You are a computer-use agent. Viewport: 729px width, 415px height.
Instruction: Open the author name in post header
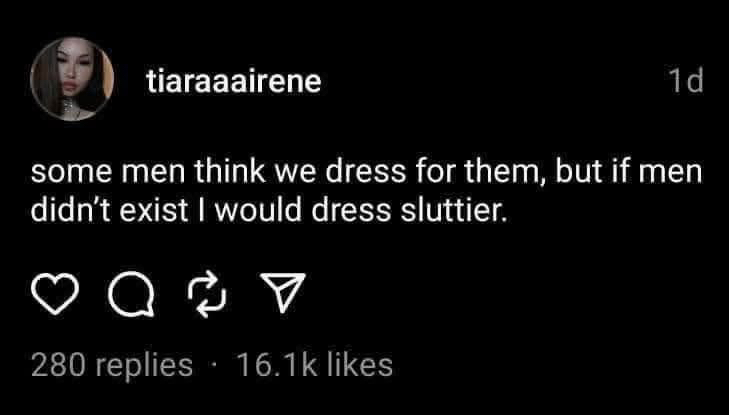[x=234, y=82]
